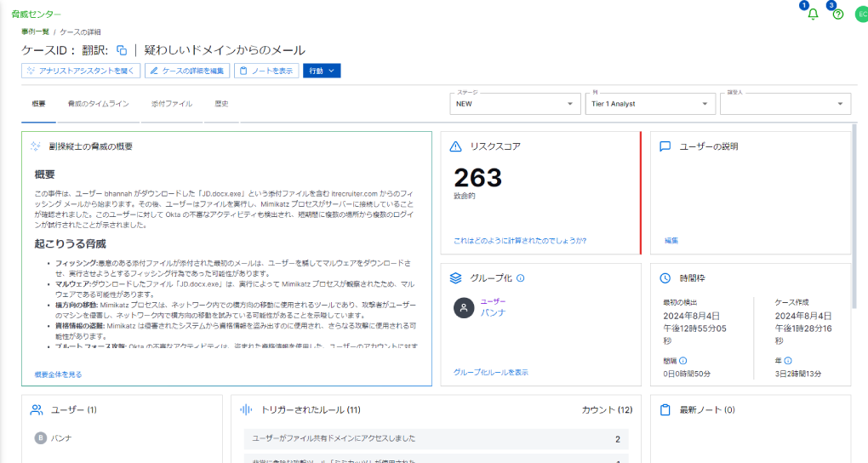
Task: Open the 概要全体を見る link
Action: [x=58, y=374]
